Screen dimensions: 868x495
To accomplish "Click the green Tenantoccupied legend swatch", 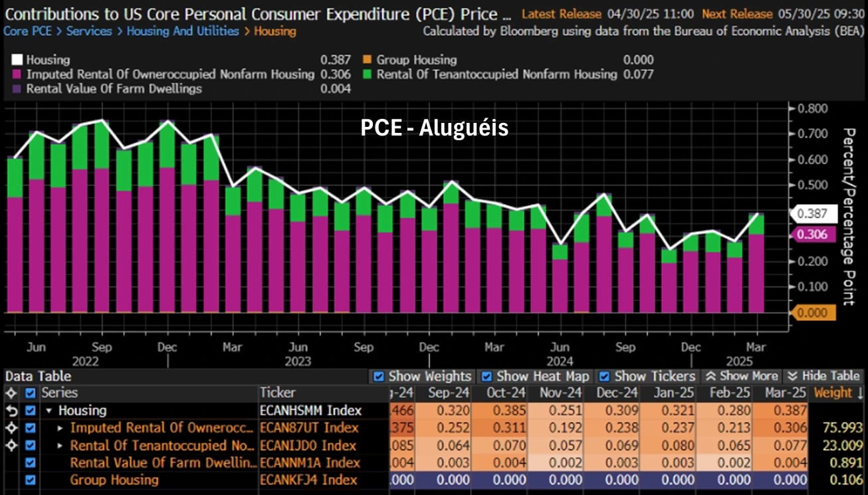I will [367, 74].
